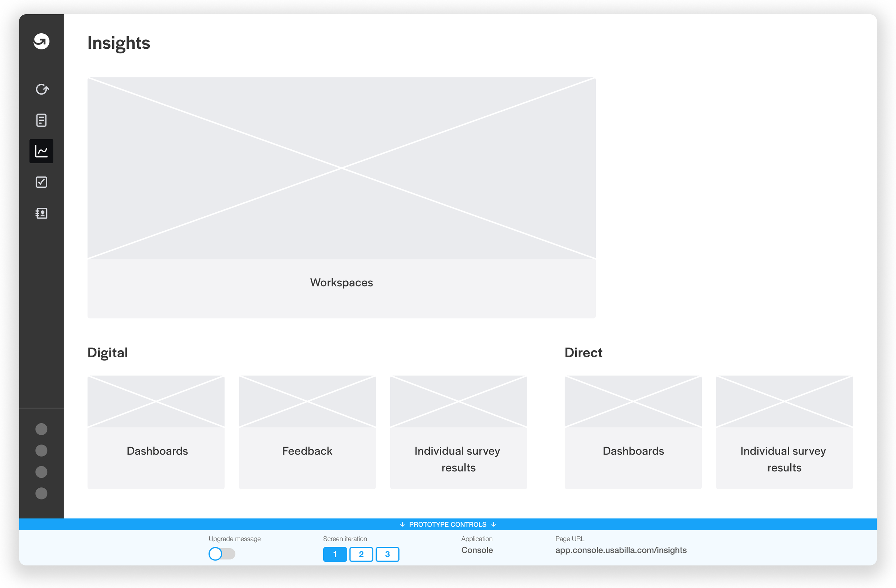Switch to screen iteration 3
The height and width of the screenshot is (588, 896).
[387, 554]
